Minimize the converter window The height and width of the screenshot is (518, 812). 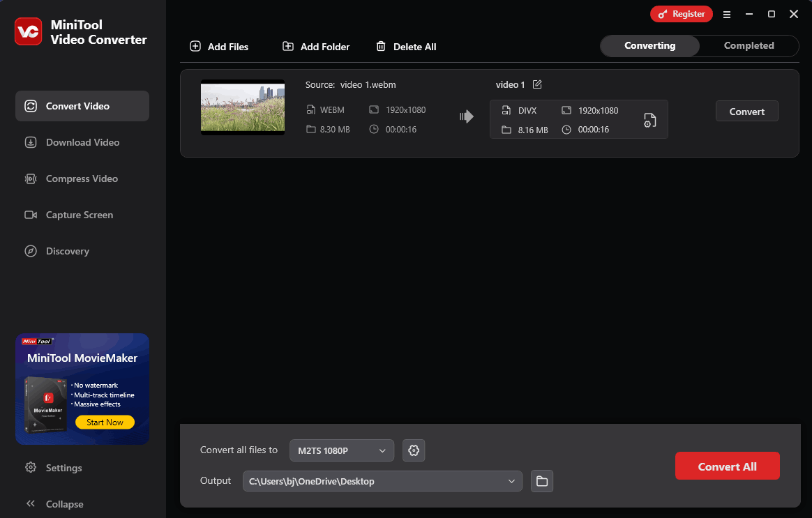pyautogui.click(x=749, y=14)
